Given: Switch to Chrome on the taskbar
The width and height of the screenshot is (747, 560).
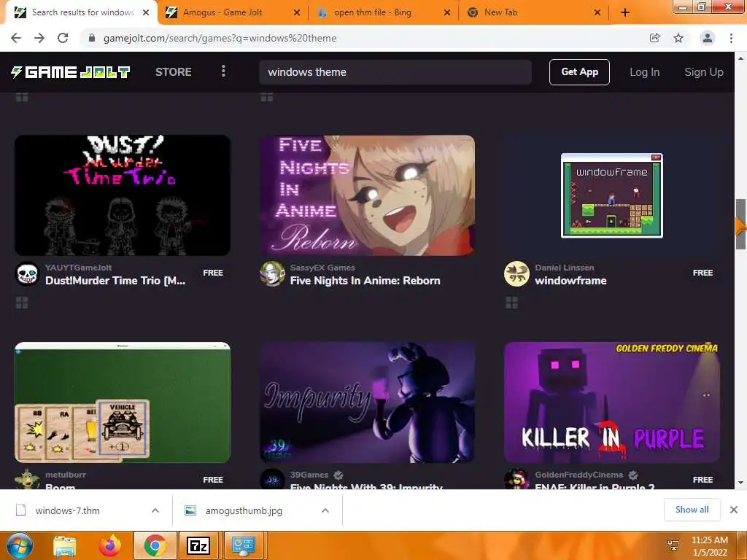Looking at the screenshot, I should 155,545.
